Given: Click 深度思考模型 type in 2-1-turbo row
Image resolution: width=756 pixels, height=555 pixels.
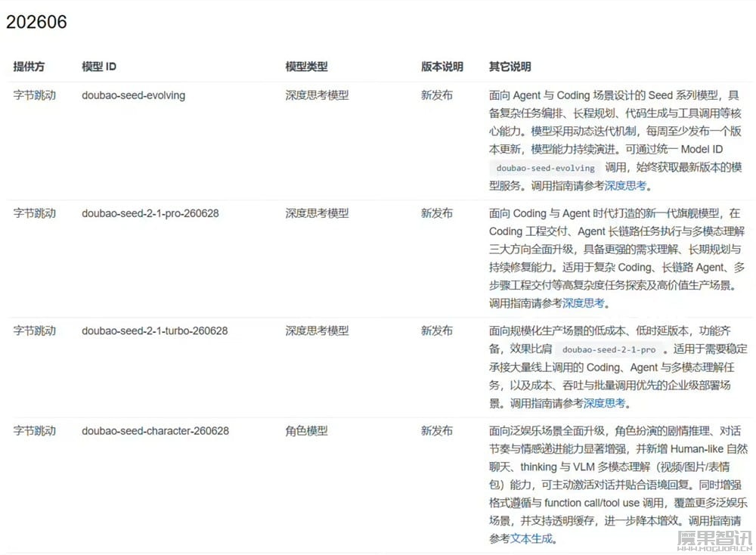Looking at the screenshot, I should click(317, 330).
